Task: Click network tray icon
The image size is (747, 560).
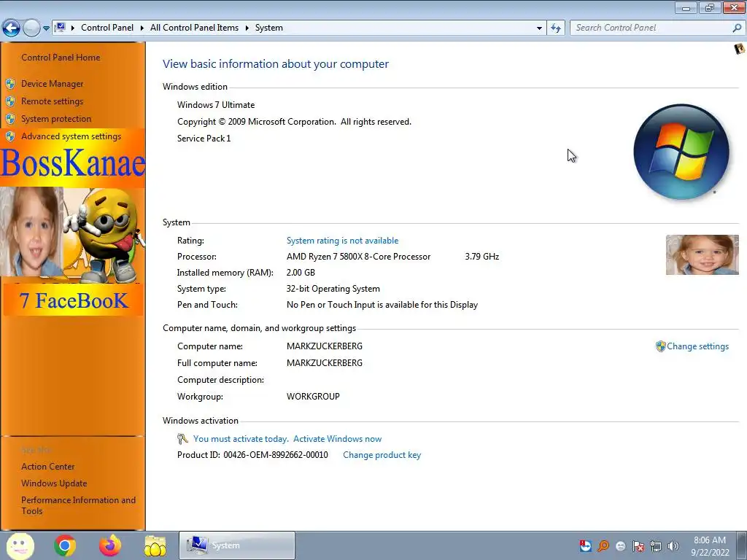Action: click(x=656, y=546)
